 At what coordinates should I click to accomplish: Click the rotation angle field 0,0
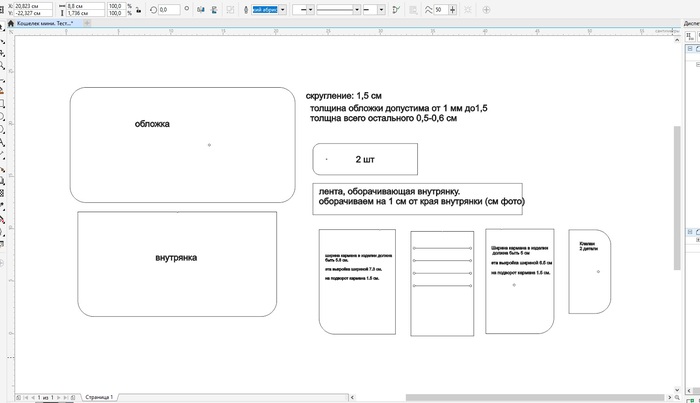[169, 9]
